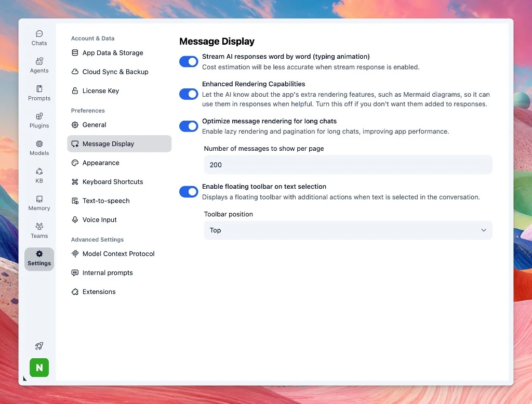Click 'Optimize message rendering for long chats' label
This screenshot has height=404, width=532.
click(269, 121)
